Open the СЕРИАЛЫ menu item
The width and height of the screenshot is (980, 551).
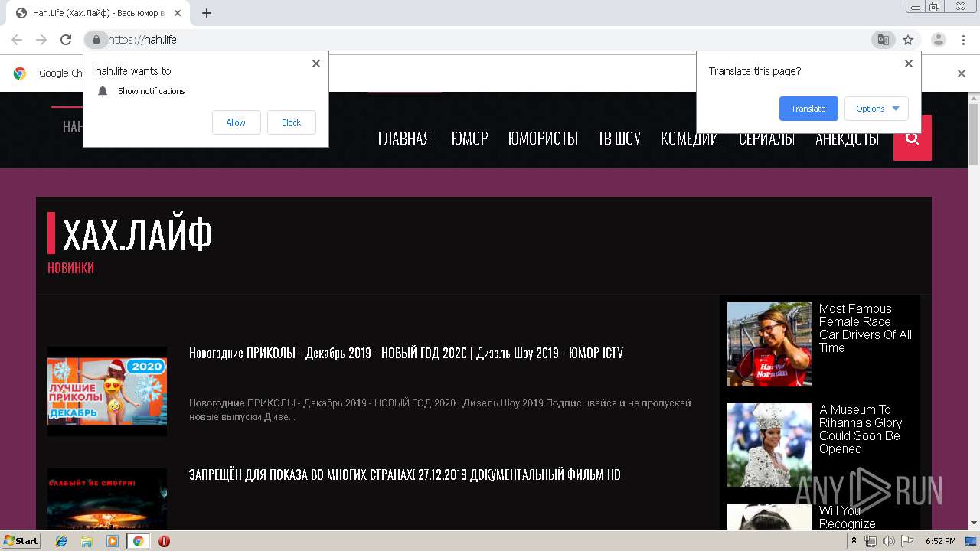pyautogui.click(x=766, y=139)
